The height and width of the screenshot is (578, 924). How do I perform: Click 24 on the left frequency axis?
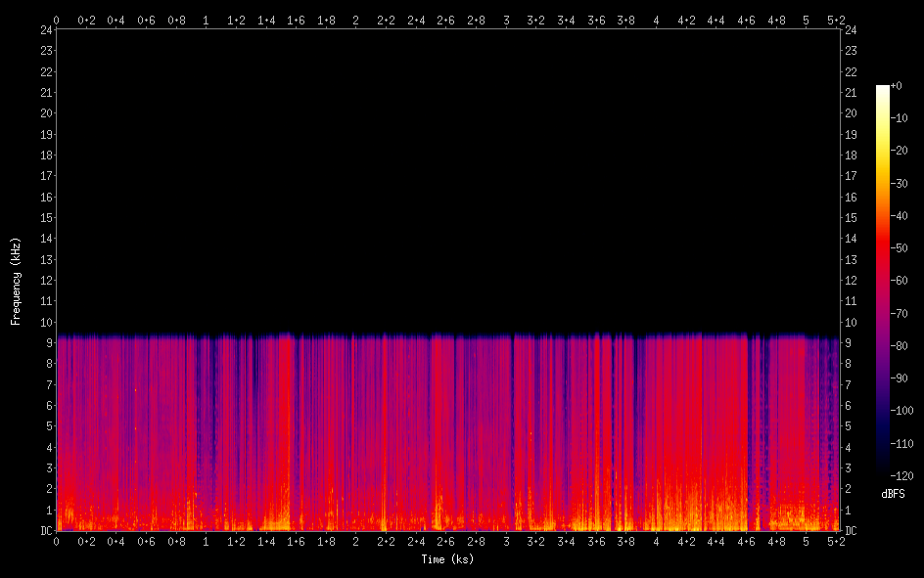tap(45, 29)
